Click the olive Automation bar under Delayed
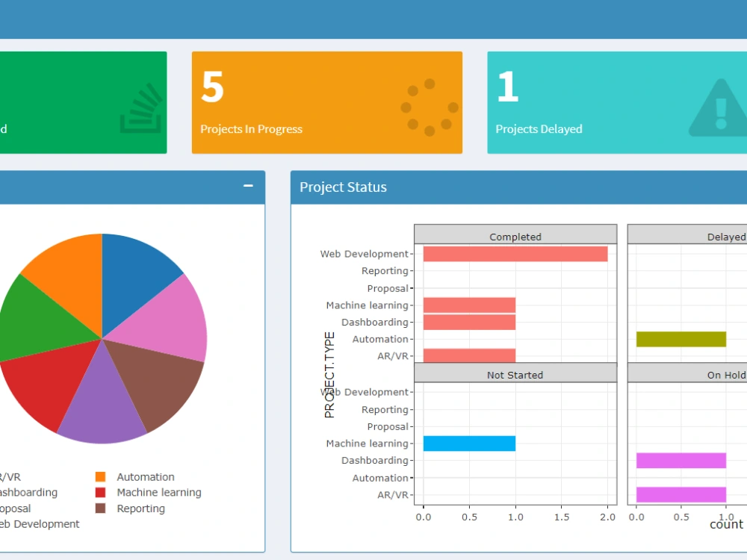This screenshot has height=560, width=747. (681, 339)
